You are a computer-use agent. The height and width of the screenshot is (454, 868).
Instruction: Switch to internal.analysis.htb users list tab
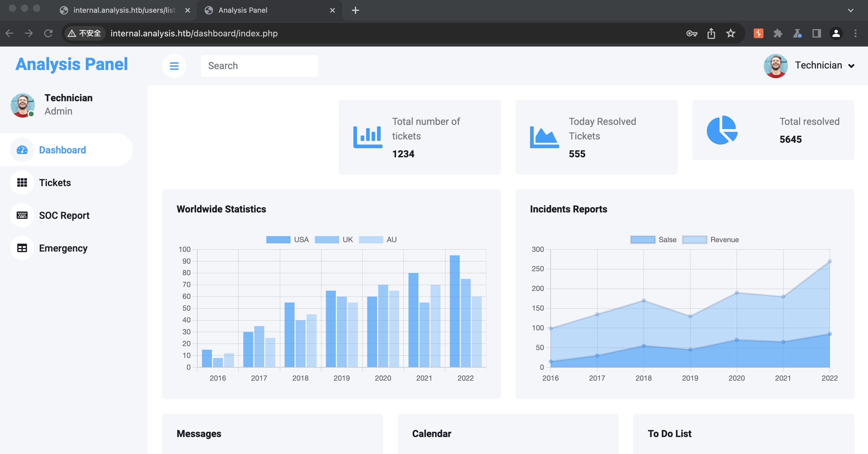124,10
